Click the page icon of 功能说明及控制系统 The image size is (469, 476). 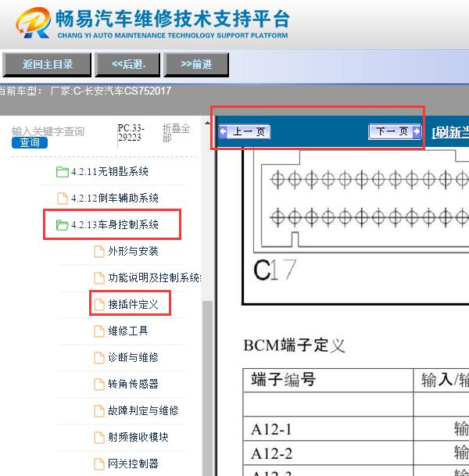click(x=99, y=277)
